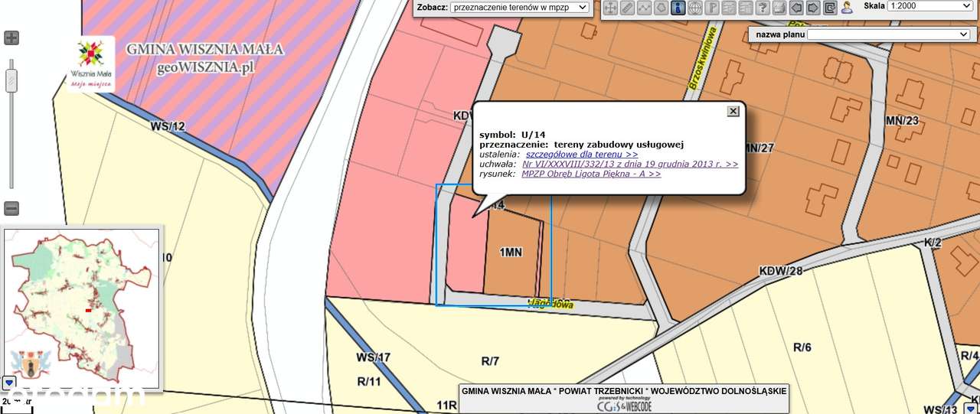Go to previous map view arrow
Viewport: 980px width, 414px height.
796,8
